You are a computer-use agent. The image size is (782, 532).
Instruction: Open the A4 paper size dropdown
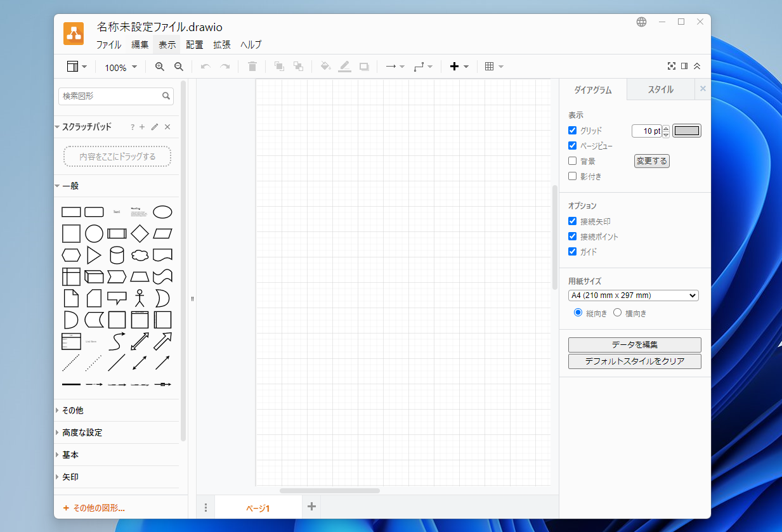click(x=634, y=295)
